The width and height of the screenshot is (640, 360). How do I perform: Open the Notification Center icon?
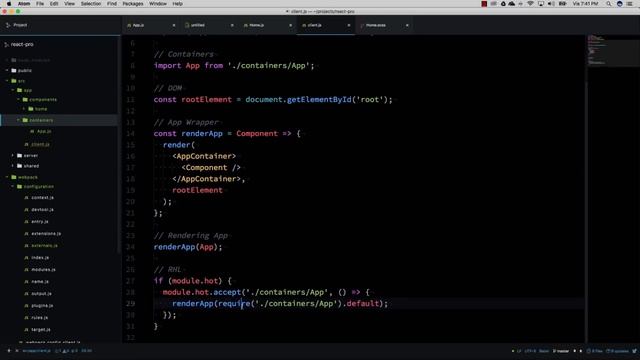630,4
